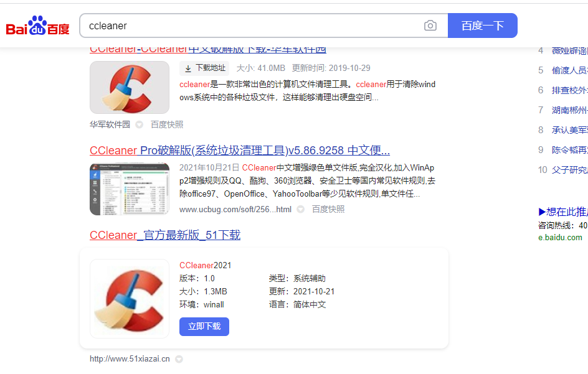Viewport: 588px width, 374px height.
Task: Click the Baidu logo
Action: [36, 25]
